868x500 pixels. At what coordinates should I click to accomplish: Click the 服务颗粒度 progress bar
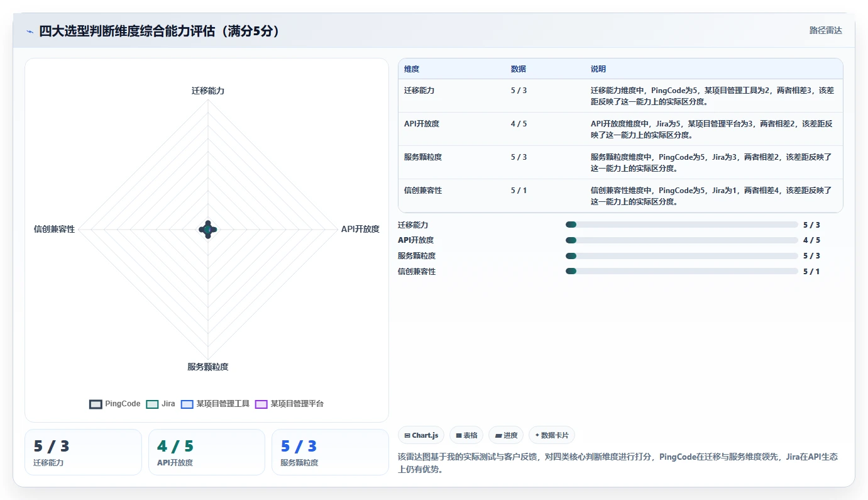click(x=682, y=256)
